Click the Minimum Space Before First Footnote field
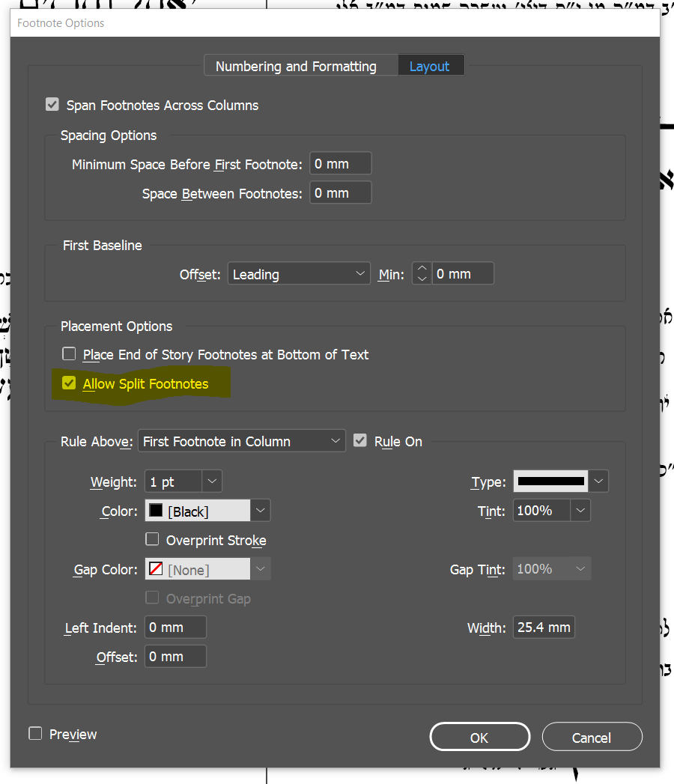674x784 pixels. click(340, 164)
